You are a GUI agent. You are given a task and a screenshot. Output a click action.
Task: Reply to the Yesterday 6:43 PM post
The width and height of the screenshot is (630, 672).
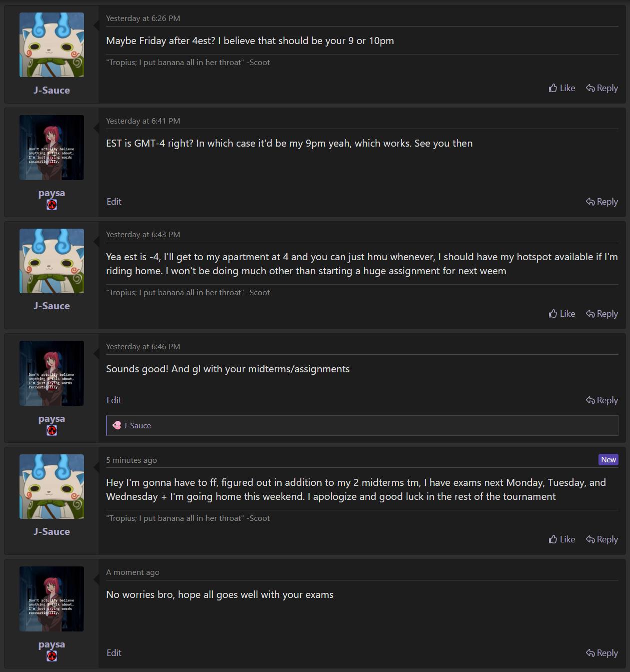coord(602,314)
